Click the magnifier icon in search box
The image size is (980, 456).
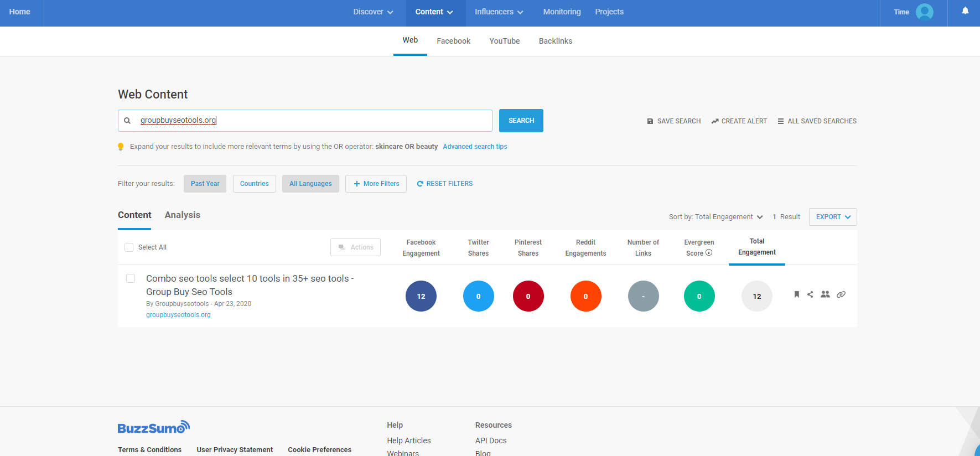pos(127,121)
